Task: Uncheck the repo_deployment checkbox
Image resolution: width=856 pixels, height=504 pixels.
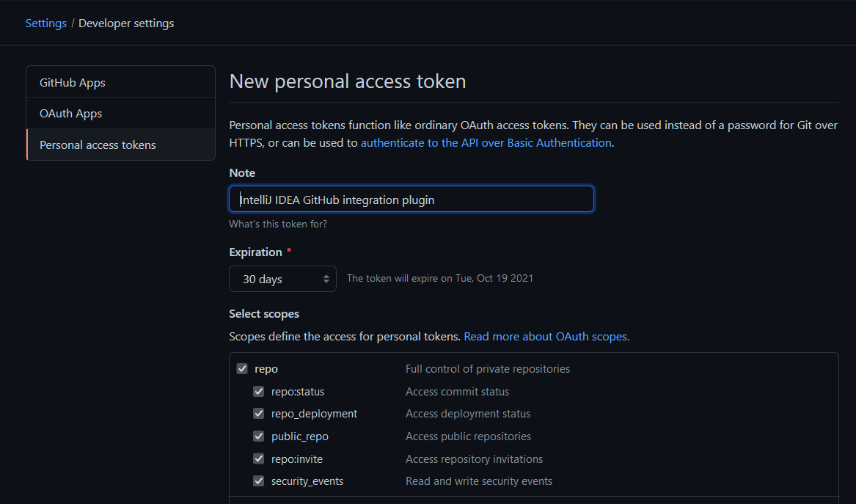Action: [258, 414]
